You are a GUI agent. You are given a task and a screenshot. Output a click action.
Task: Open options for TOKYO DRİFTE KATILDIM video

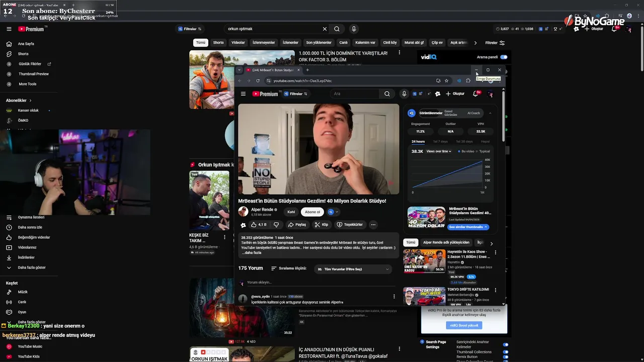point(496,290)
